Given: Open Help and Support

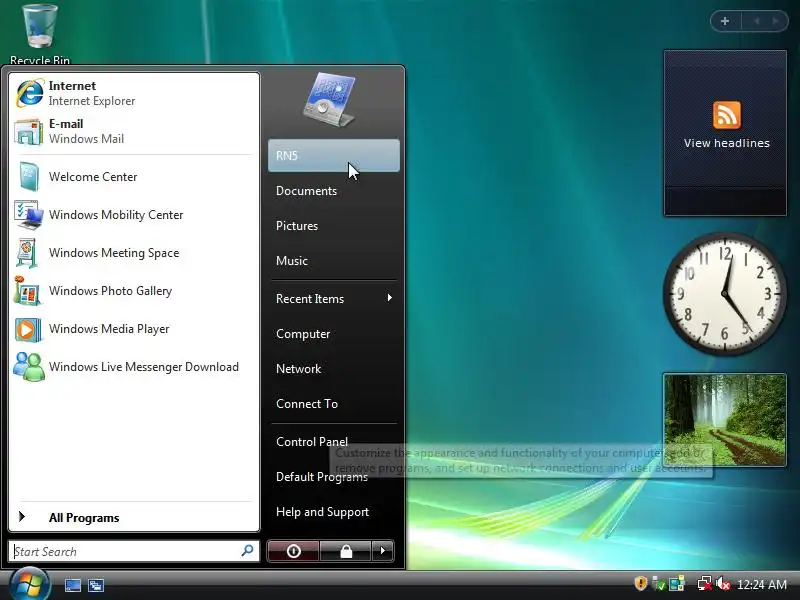Looking at the screenshot, I should (x=333, y=512).
